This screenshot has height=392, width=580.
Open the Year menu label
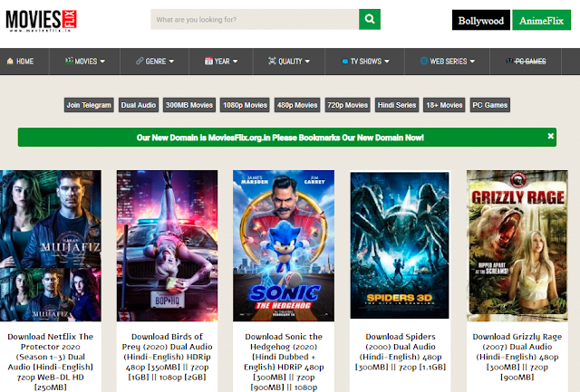222,62
